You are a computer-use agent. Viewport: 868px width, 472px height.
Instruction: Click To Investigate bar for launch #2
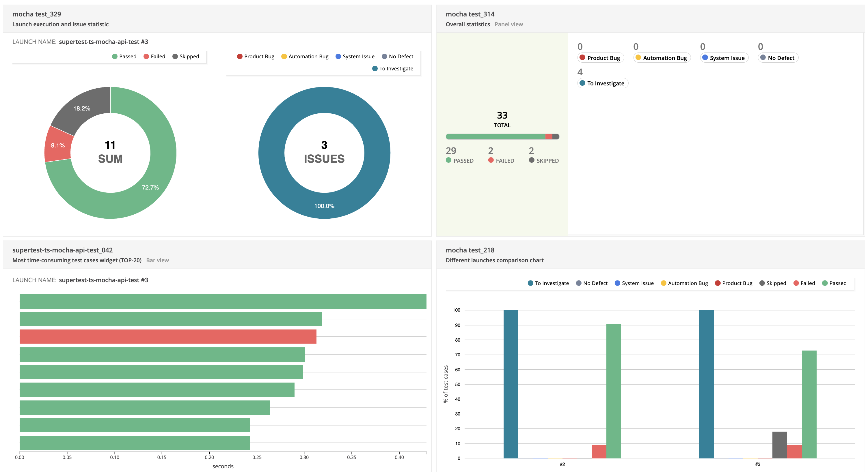click(511, 384)
